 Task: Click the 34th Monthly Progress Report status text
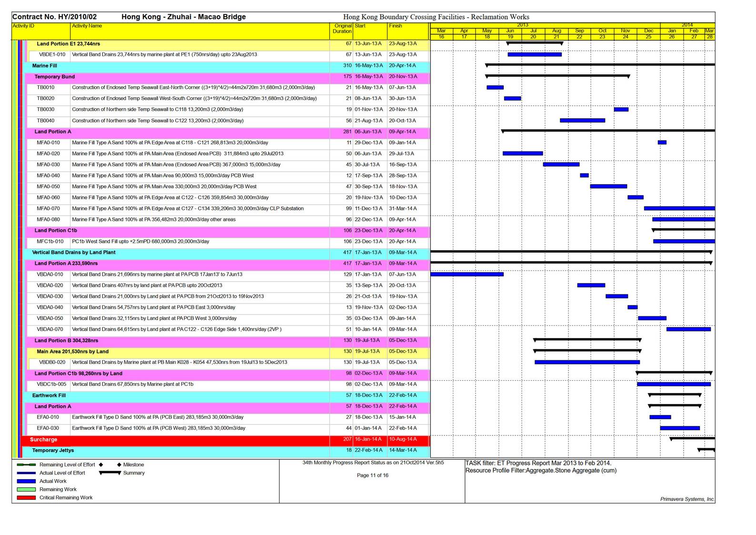click(373, 463)
